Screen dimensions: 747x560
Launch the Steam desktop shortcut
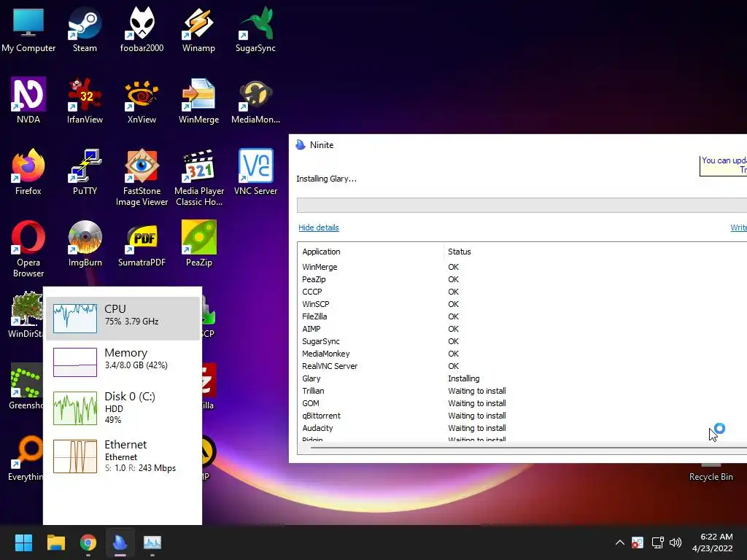pyautogui.click(x=85, y=29)
